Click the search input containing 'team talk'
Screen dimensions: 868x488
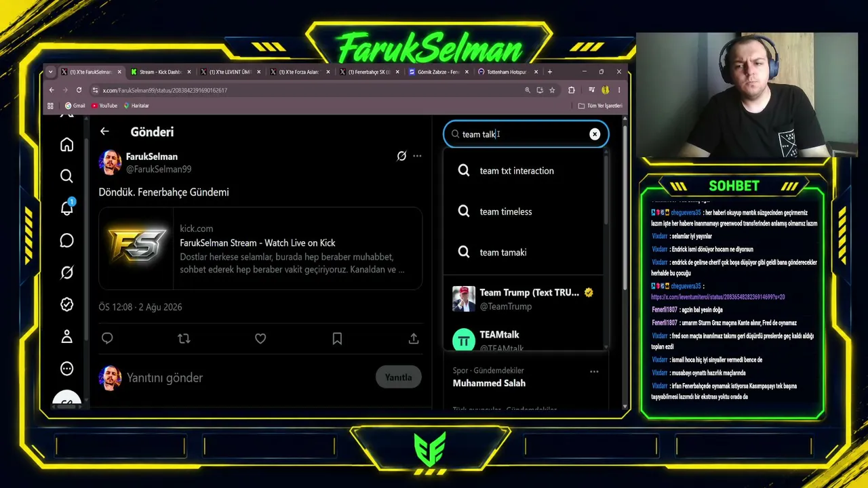tap(526, 134)
